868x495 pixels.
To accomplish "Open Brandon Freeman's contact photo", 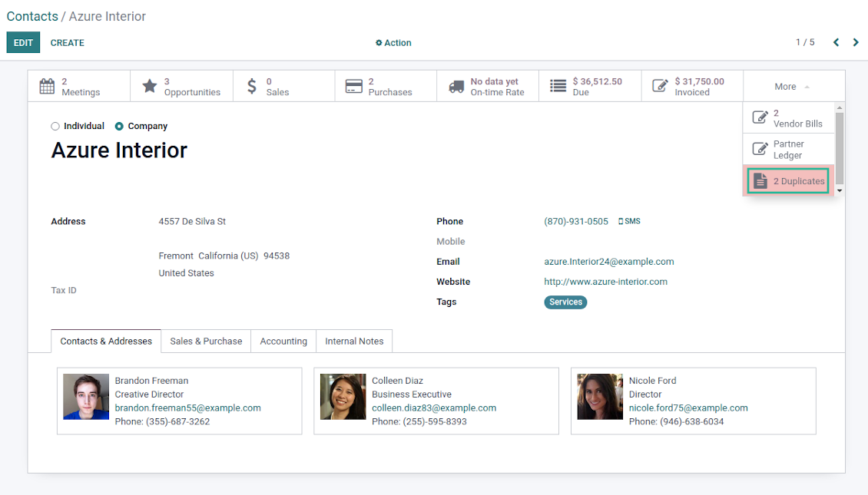I will (86, 397).
